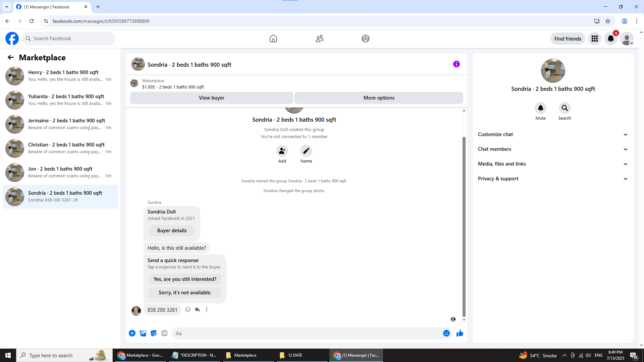Click the GIF picker icon
Image resolution: width=644 pixels, height=362 pixels.
[164, 333]
